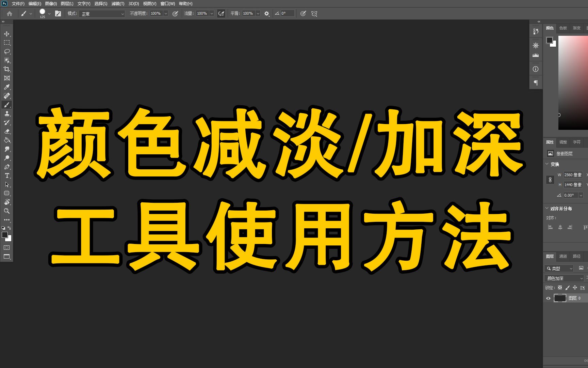The image size is (588, 368).
Task: Open the 文件(F) menu
Action: (18, 4)
